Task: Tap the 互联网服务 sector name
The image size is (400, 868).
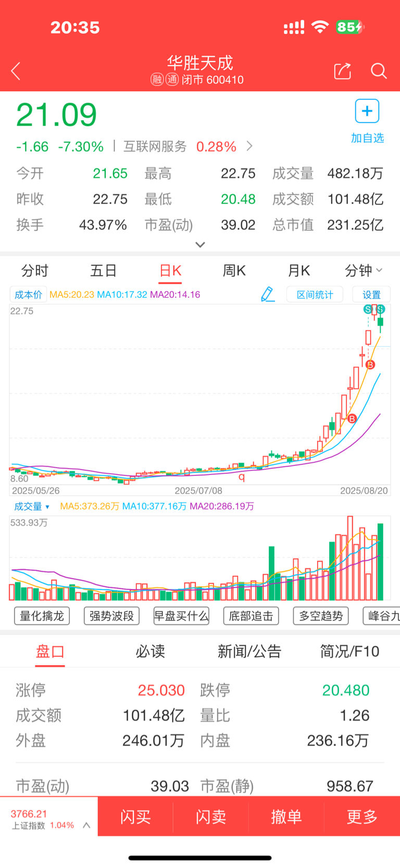Action: [155, 146]
